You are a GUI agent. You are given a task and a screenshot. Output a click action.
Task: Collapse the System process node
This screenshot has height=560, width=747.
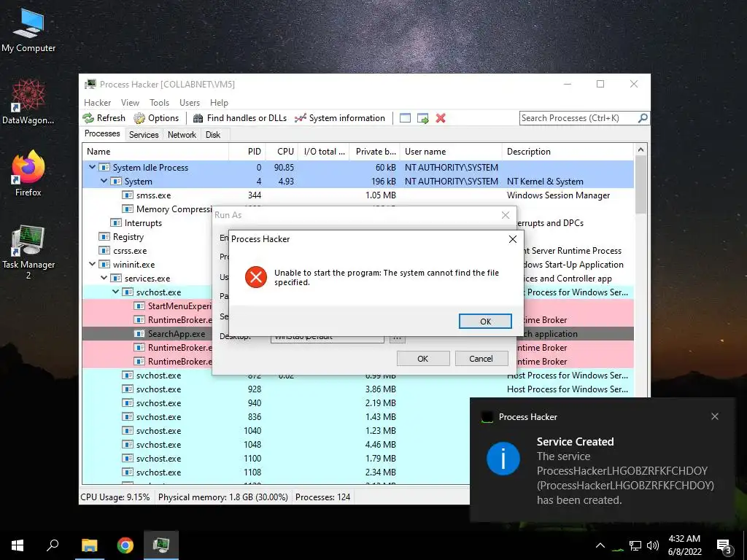tap(104, 182)
